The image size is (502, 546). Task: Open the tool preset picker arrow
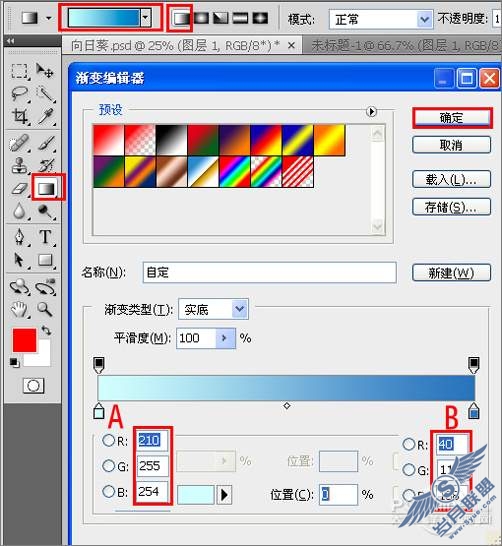click(49, 18)
